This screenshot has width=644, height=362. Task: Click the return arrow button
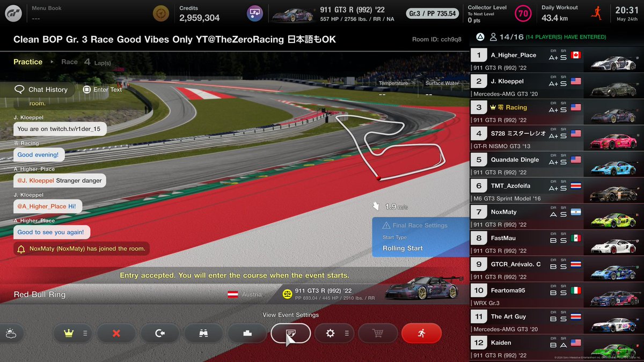[x=160, y=333]
